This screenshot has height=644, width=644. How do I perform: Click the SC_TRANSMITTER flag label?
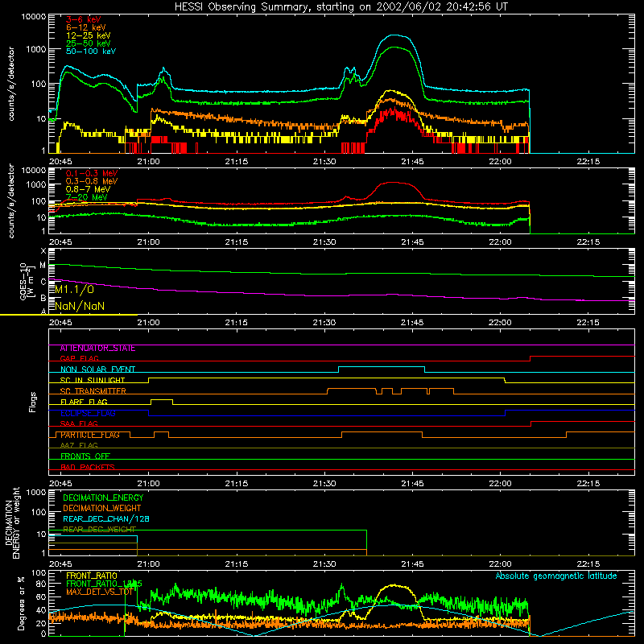point(93,391)
